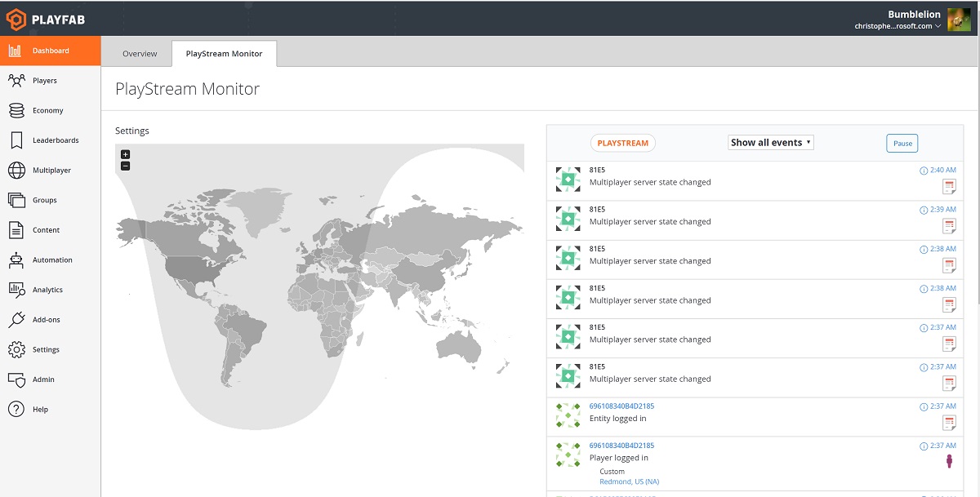
Task: Click avatar of first 81E5 event
Action: click(x=568, y=180)
